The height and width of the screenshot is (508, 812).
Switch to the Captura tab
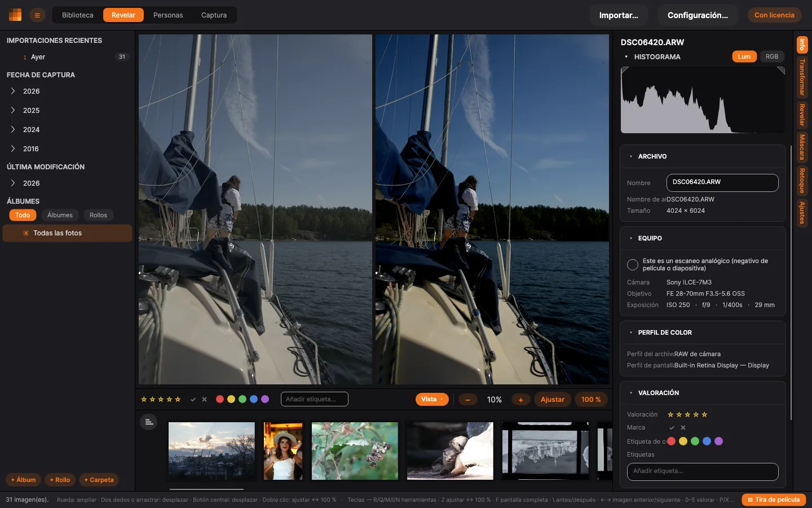[x=214, y=15]
